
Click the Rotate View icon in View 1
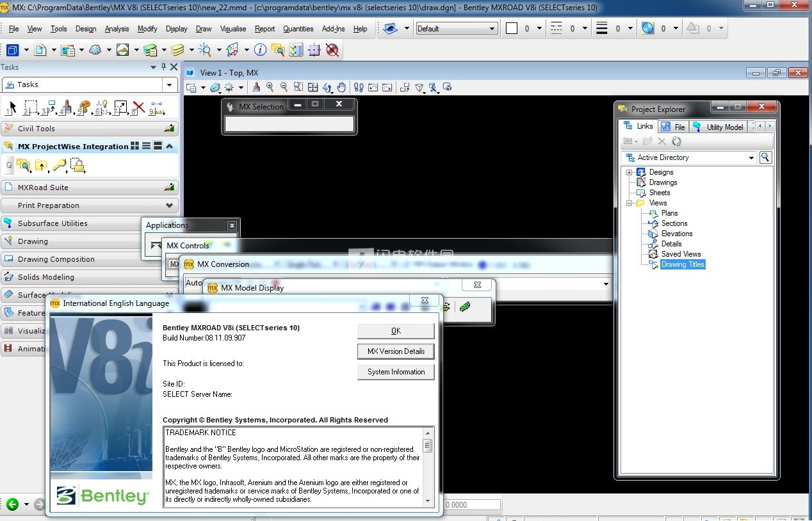[x=327, y=87]
